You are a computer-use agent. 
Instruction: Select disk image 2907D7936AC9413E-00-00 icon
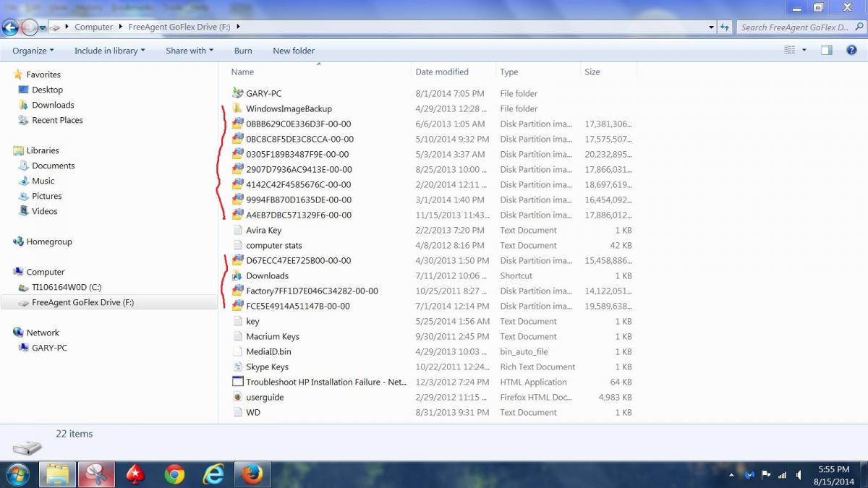238,169
